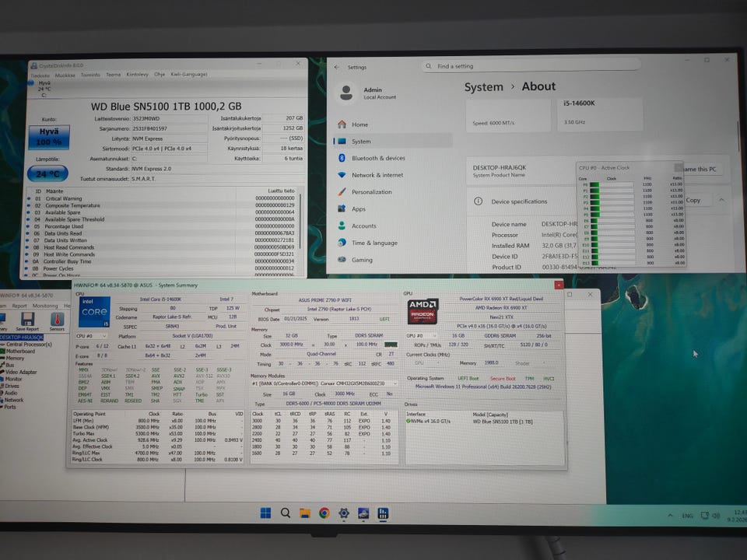The height and width of the screenshot is (560, 747).
Task: Click HWiNFO Save Report toolbar icon
Action: (x=27, y=321)
